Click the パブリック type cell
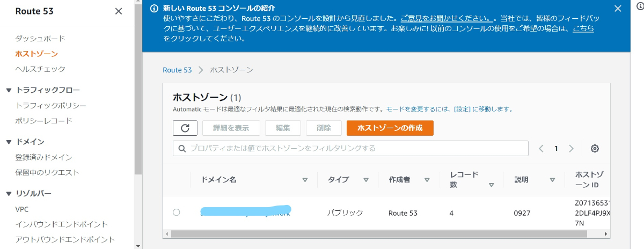 (x=345, y=213)
